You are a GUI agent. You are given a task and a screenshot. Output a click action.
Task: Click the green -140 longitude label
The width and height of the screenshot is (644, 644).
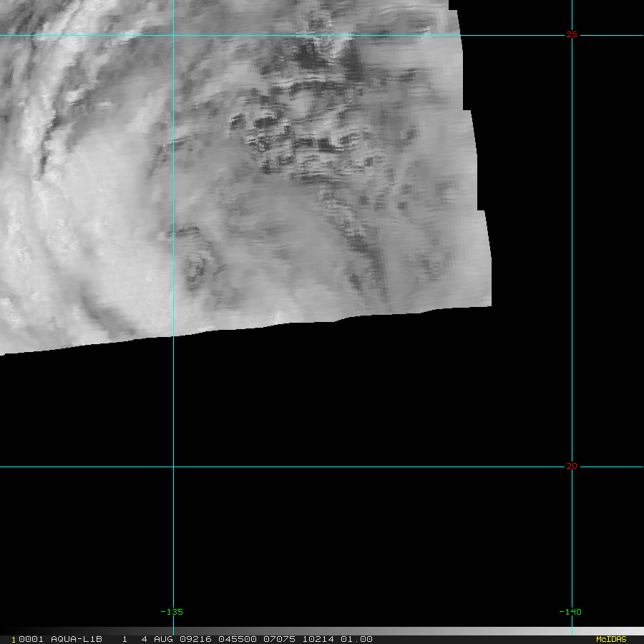pos(570,612)
